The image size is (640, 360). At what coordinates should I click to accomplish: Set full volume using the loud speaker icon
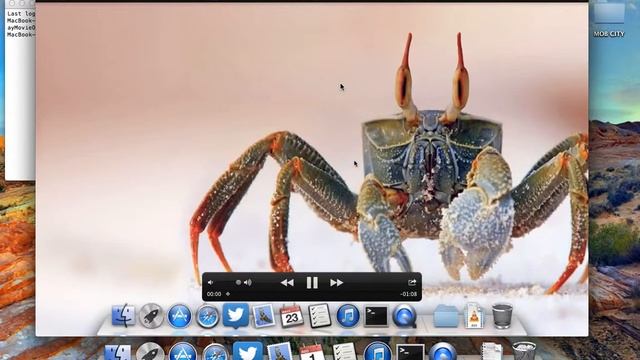[248, 282]
